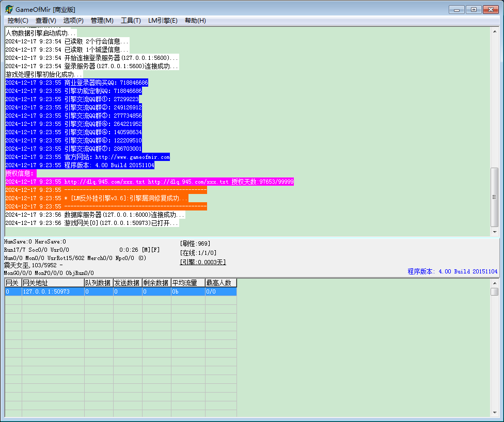Click the gateway list scroll-up arrow
This screenshot has height=422, width=504.
point(495,283)
